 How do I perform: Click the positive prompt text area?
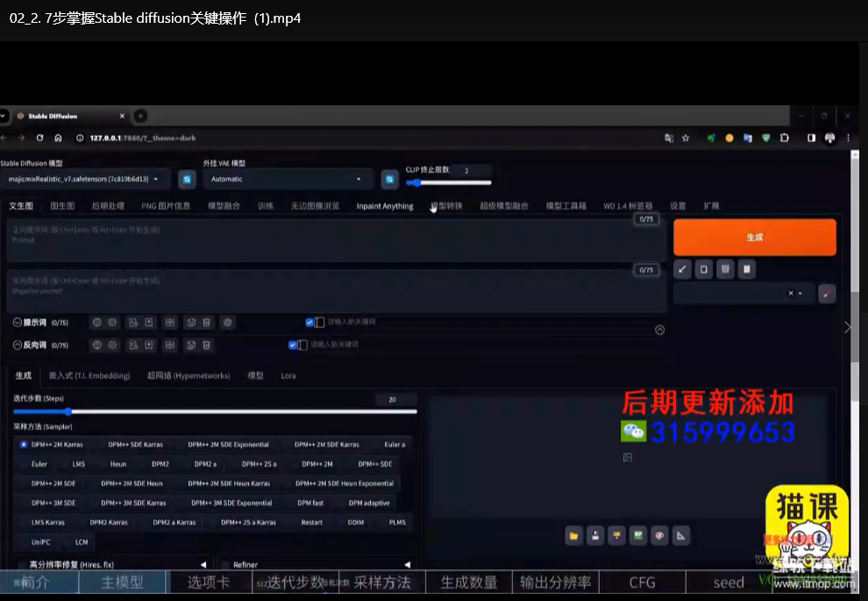tap(337, 240)
